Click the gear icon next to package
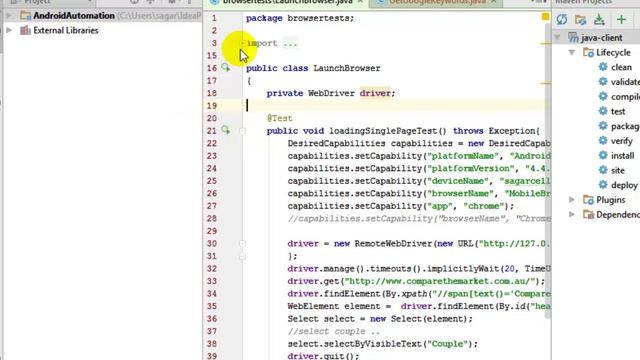The width and height of the screenshot is (640, 360). pos(603,126)
